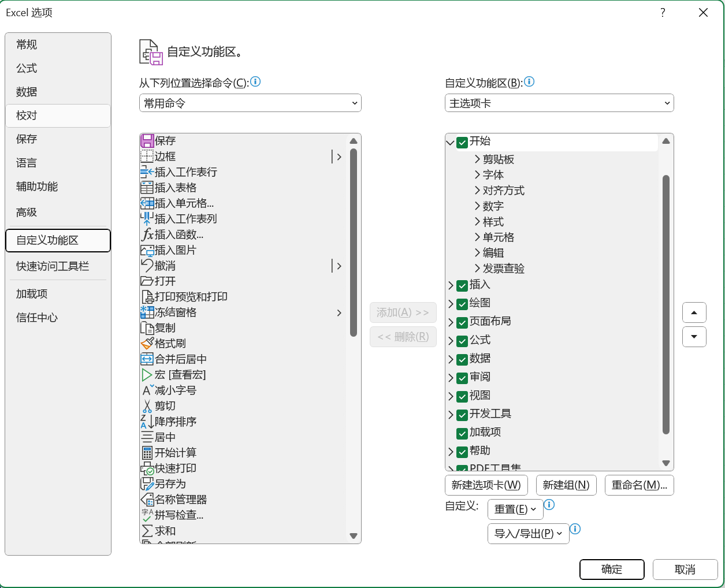
Task: Uncheck the 开发工具 tab checkbox
Action: click(462, 415)
